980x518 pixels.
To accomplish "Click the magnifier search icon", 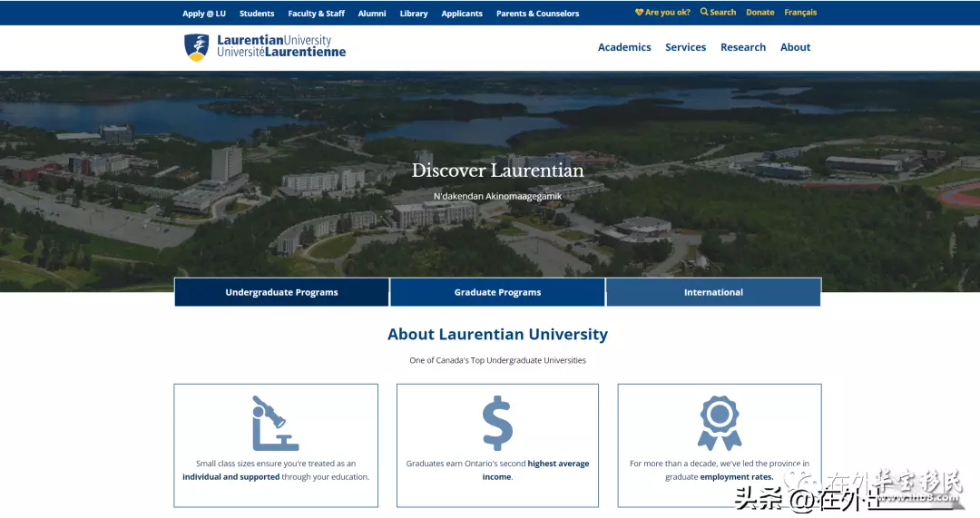I will [704, 12].
